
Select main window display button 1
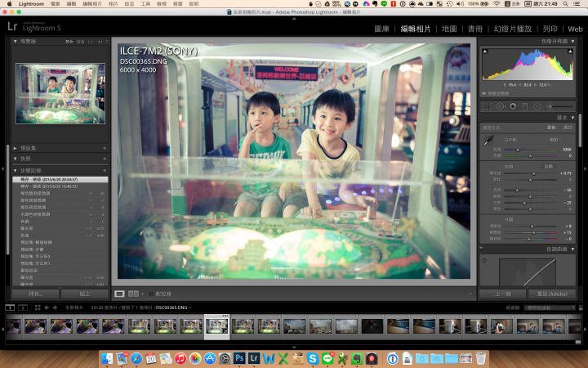[x=10, y=307]
